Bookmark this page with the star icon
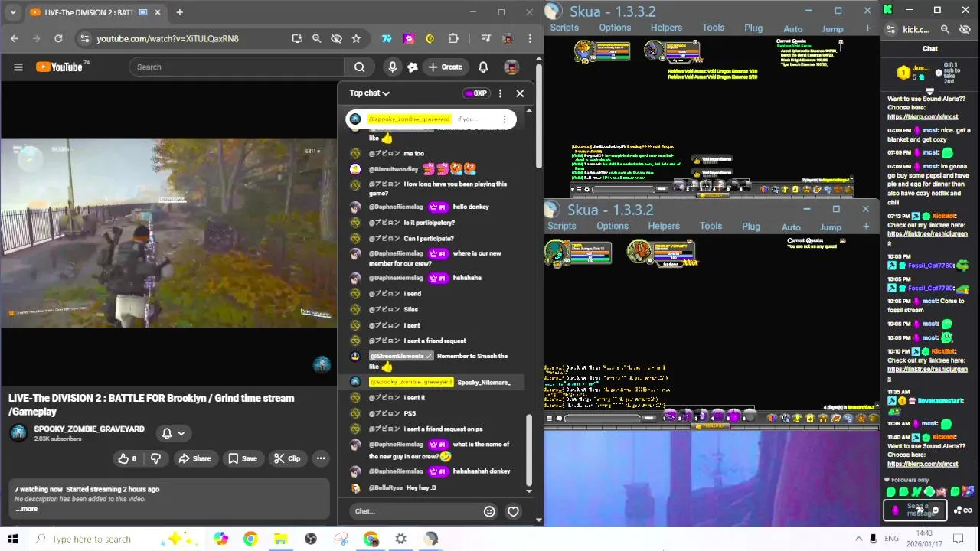980x551 pixels. [356, 38]
